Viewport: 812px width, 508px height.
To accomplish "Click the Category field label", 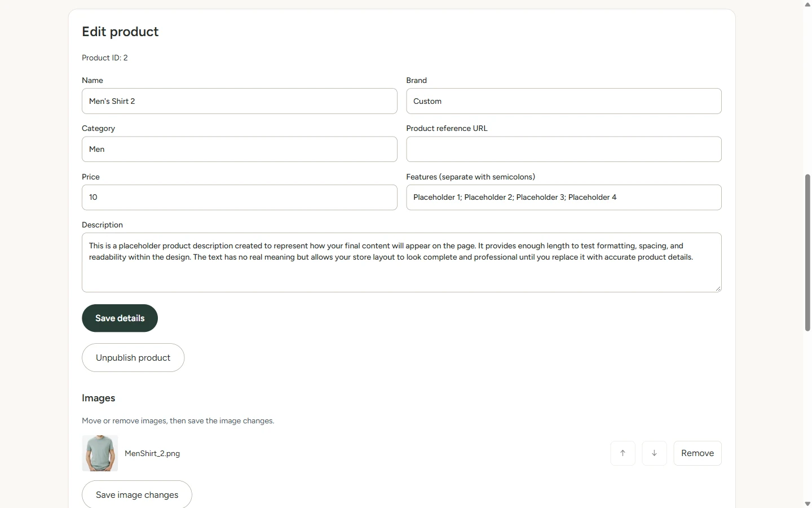I will (98, 128).
